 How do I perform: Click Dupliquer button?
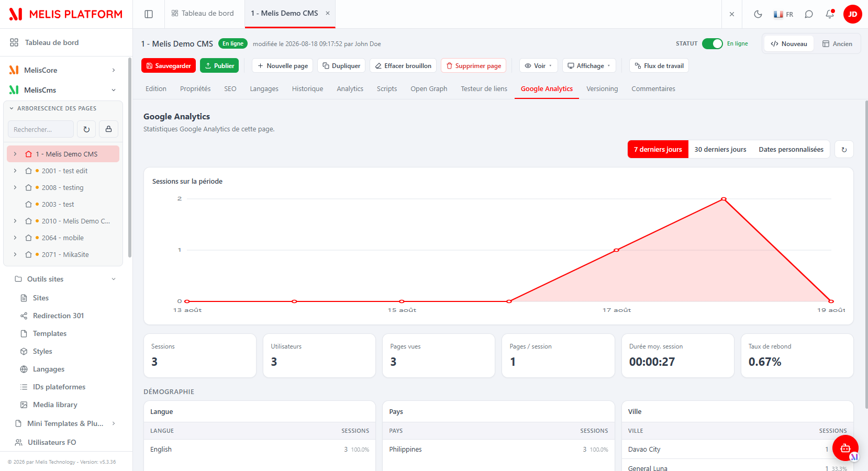(341, 66)
